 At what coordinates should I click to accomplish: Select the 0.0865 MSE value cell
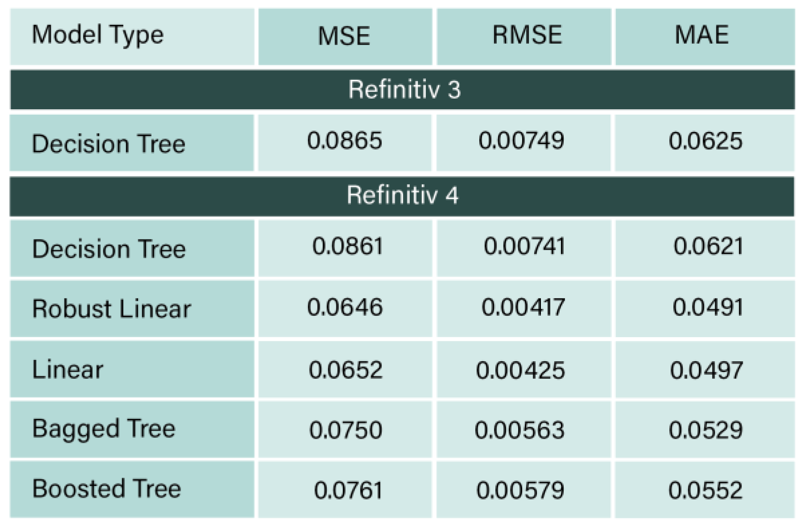[344, 141]
